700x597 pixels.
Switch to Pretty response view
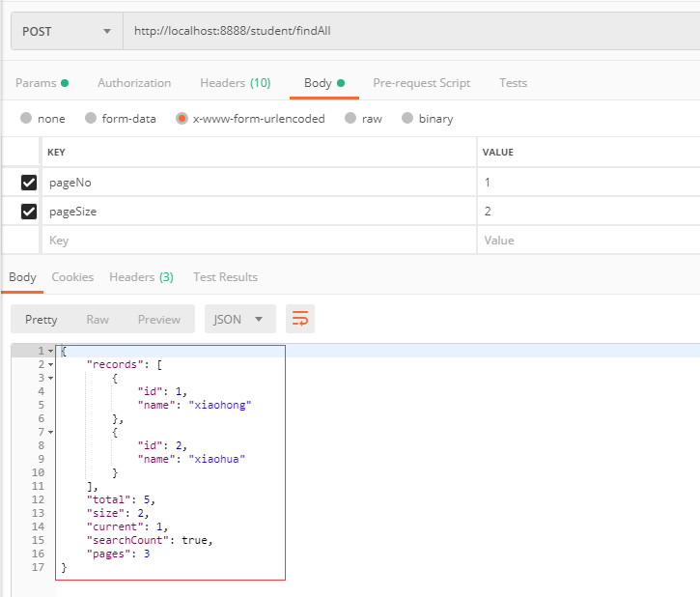42,320
